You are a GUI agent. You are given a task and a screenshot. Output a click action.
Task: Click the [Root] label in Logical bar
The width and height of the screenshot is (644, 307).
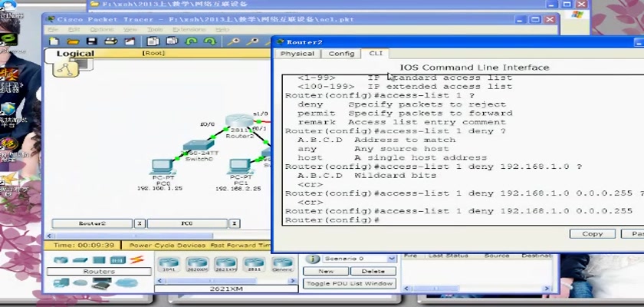(x=153, y=53)
